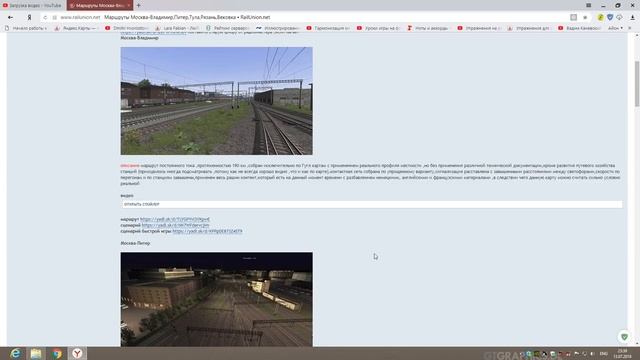Bookmark this page with the star icon
Screen dimensions: 640x360
click(x=585, y=18)
